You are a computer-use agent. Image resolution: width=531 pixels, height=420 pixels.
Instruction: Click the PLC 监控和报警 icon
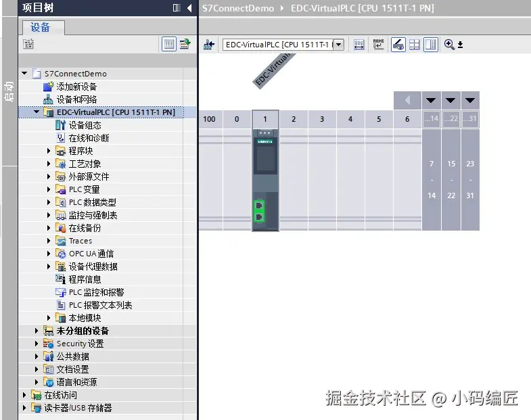point(60,292)
